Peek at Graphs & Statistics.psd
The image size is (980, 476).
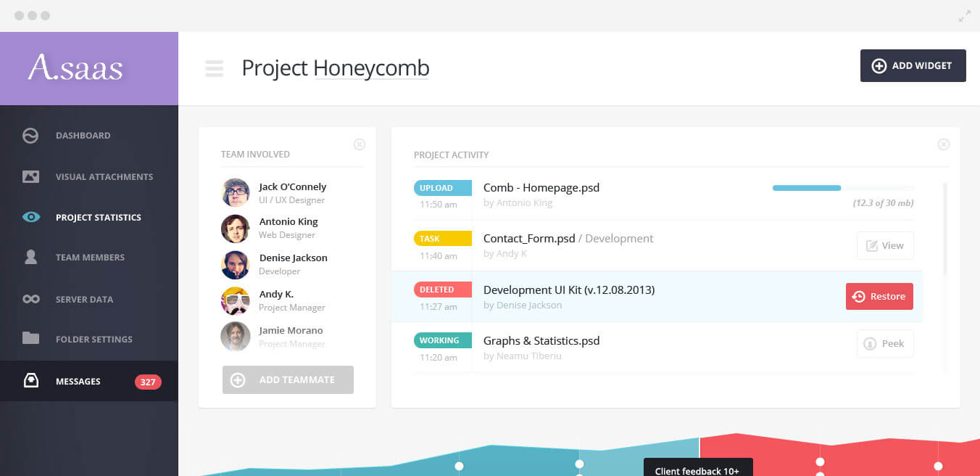click(885, 344)
